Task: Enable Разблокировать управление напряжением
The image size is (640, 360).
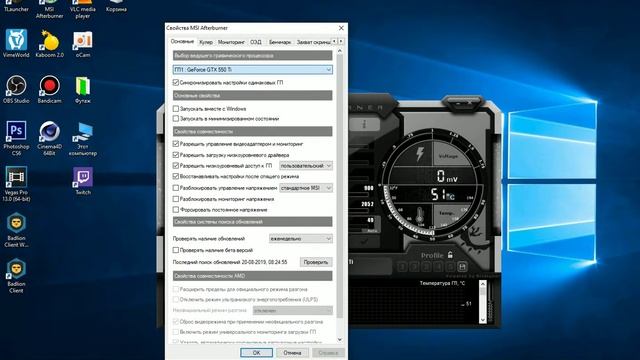Action: point(176,188)
